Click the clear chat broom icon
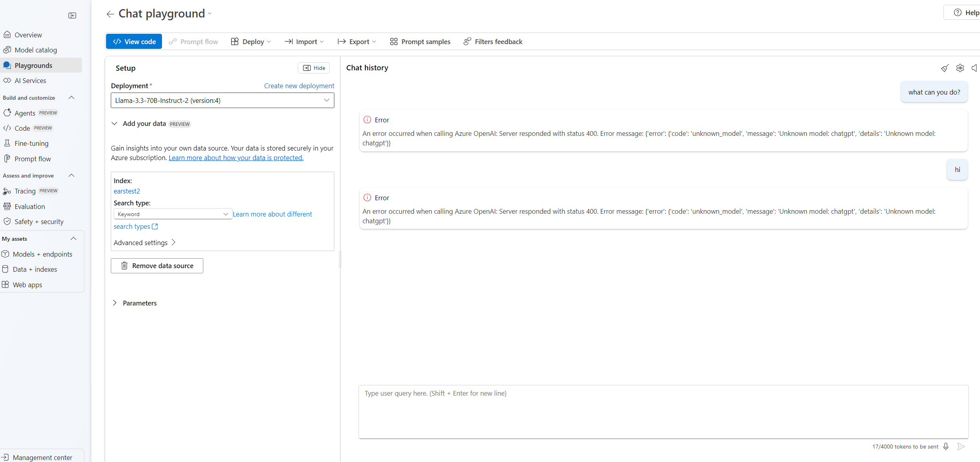 coord(945,68)
